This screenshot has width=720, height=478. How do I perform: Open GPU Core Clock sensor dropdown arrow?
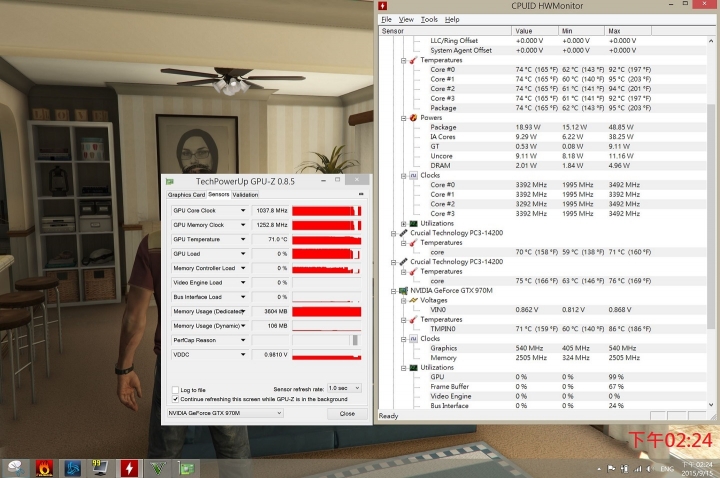(243, 210)
